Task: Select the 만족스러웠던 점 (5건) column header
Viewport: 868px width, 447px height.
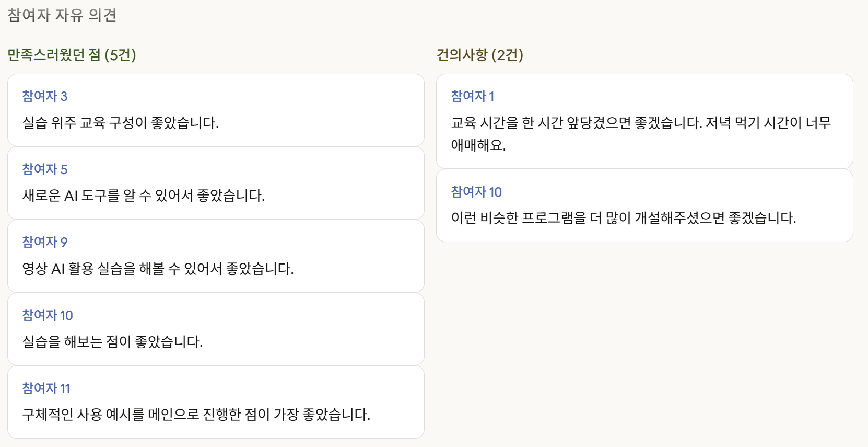Action: pos(72,55)
